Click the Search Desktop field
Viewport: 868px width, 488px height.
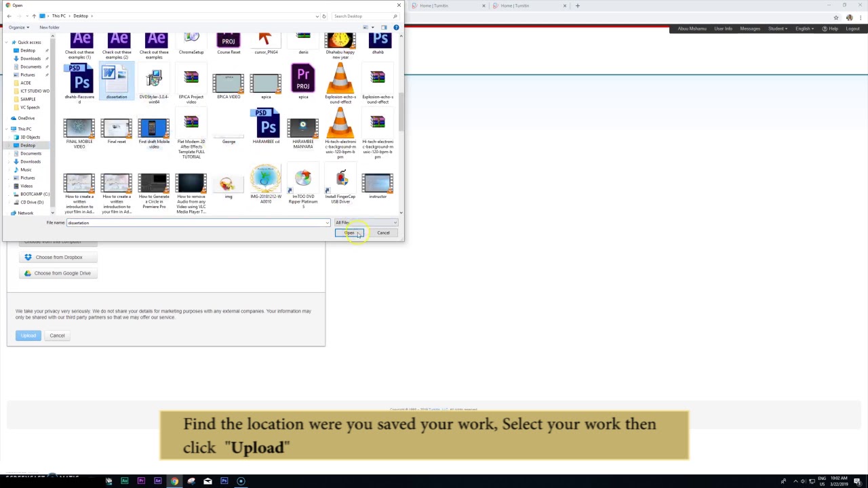click(x=365, y=16)
